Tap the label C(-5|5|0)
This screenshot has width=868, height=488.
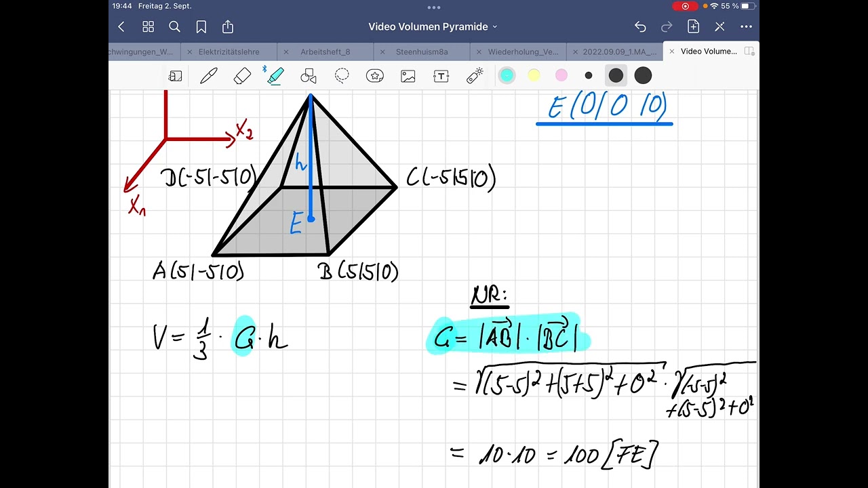451,178
